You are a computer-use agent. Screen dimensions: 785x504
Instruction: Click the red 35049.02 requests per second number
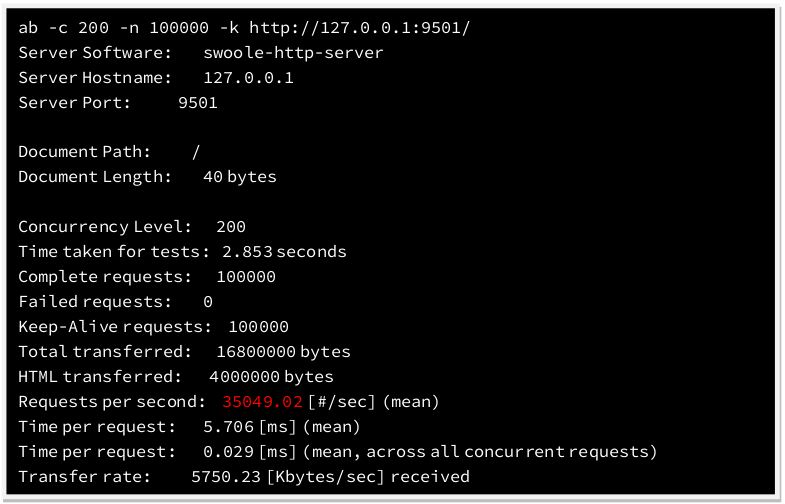[x=262, y=402]
